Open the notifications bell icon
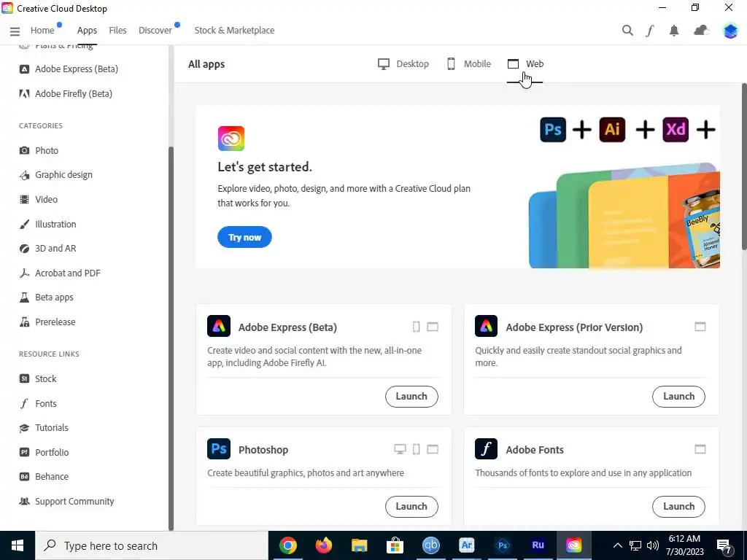 tap(673, 31)
